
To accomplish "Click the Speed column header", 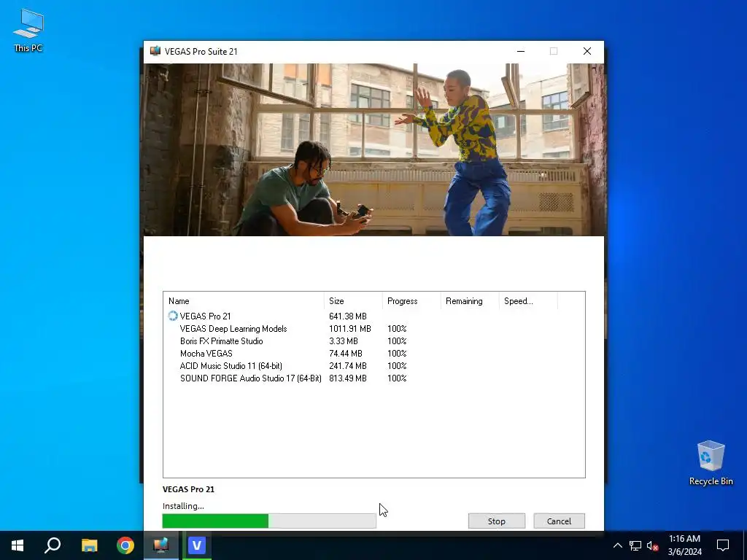I will (x=528, y=301).
